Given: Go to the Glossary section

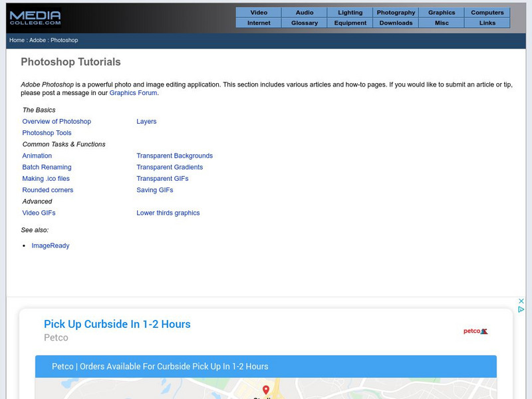Looking at the screenshot, I should click(304, 23).
